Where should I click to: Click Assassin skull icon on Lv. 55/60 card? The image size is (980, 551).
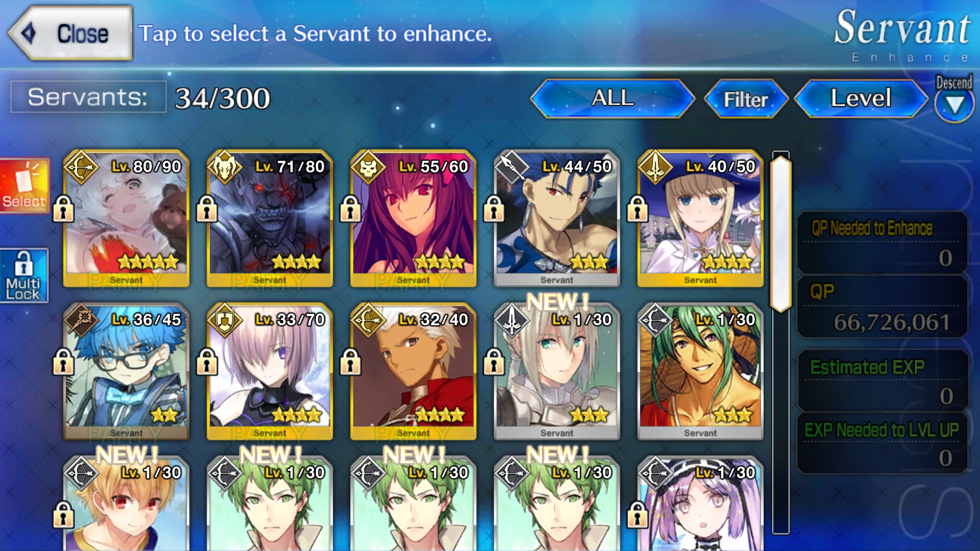point(368,167)
